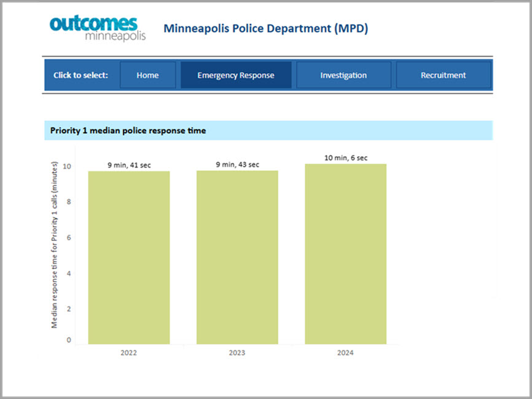Image resolution: width=532 pixels, height=399 pixels.
Task: Click the Outcomes Minneapolis logo
Action: (x=98, y=28)
